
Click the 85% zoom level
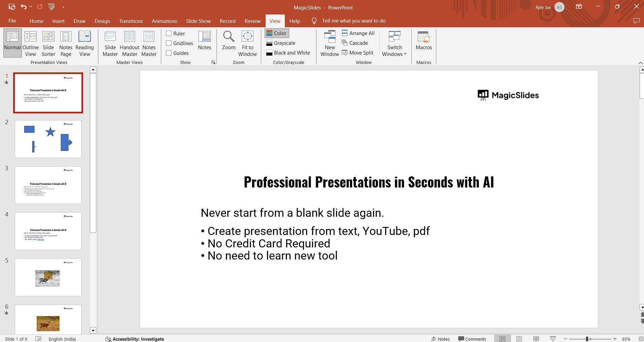click(x=626, y=339)
